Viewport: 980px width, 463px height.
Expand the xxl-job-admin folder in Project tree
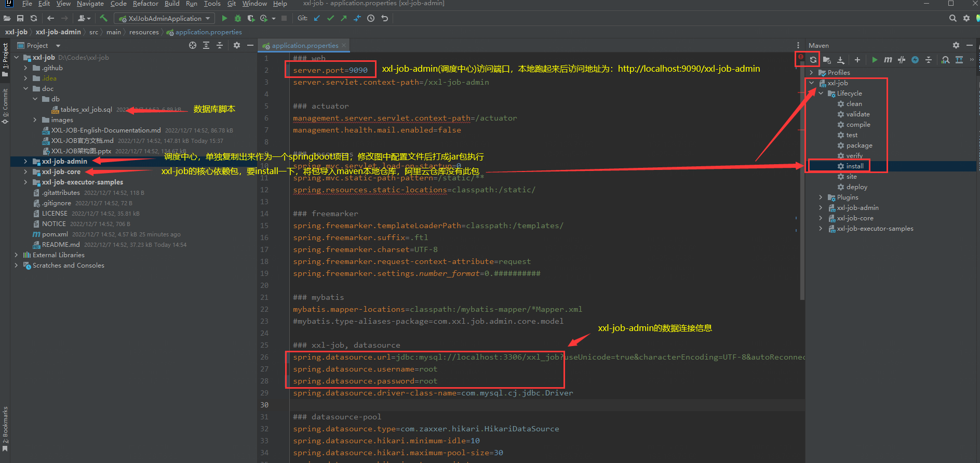point(25,161)
